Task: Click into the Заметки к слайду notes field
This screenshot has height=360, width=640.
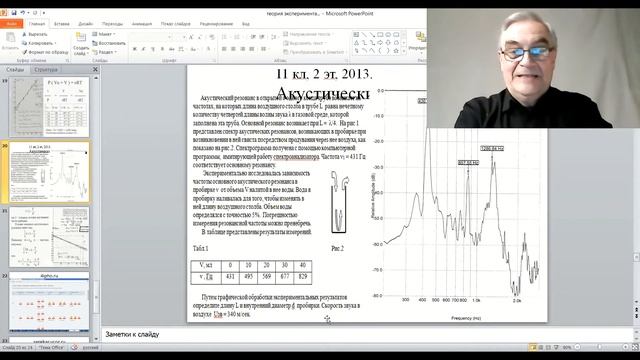Action: pyautogui.click(x=366, y=334)
